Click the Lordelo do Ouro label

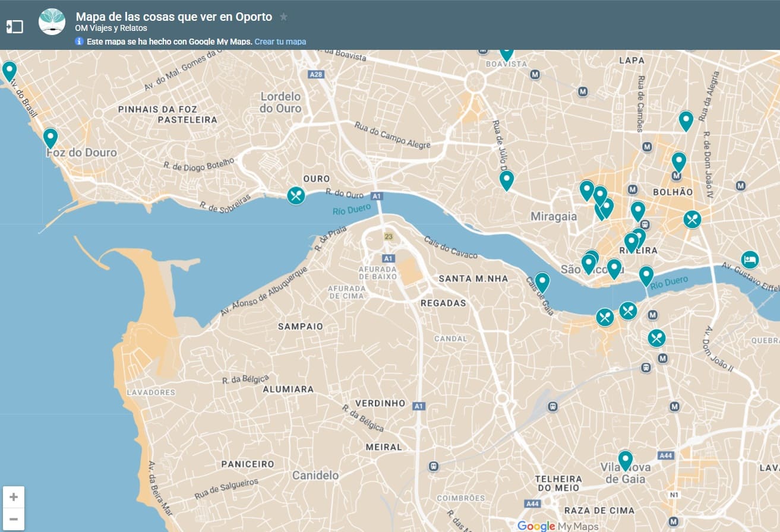tap(281, 102)
